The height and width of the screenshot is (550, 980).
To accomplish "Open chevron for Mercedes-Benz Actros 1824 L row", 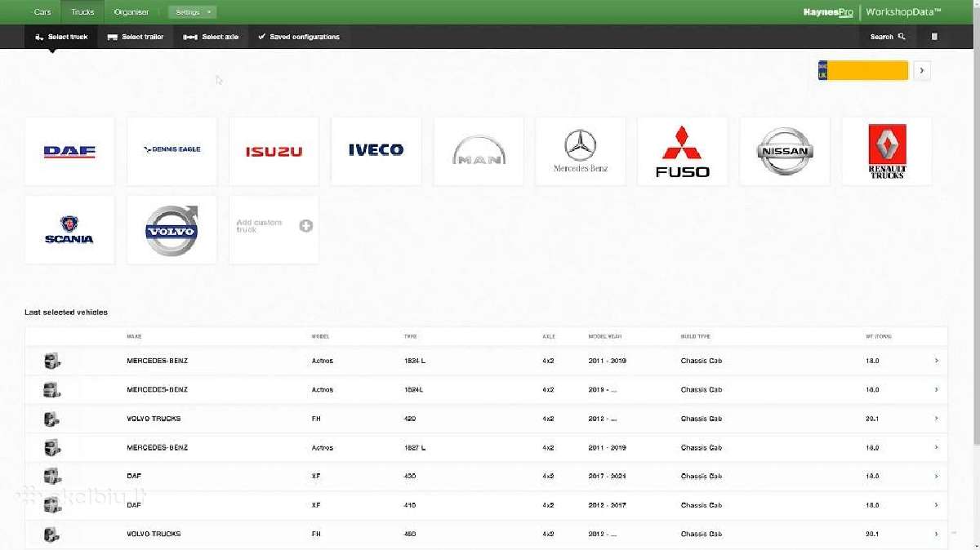I will point(936,361).
